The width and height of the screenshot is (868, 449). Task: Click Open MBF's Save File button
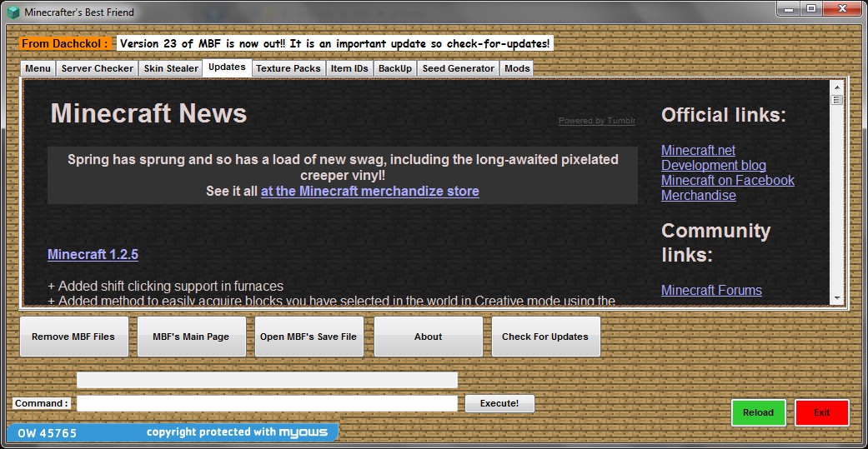309,337
